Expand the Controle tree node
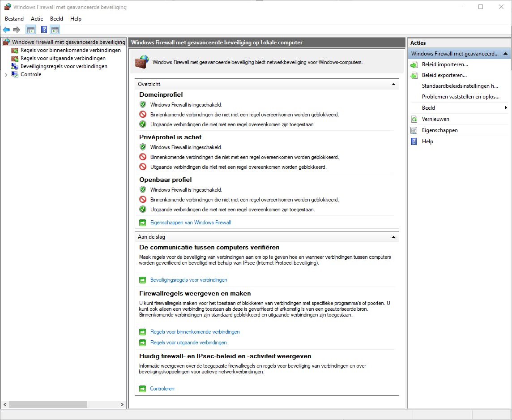The image size is (512, 420). click(6, 75)
